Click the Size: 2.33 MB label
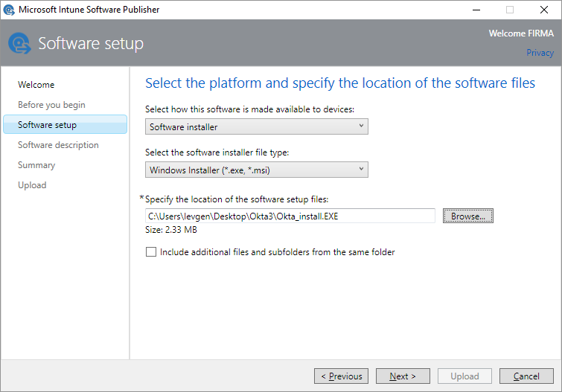The image size is (562, 392). pyautogui.click(x=171, y=230)
